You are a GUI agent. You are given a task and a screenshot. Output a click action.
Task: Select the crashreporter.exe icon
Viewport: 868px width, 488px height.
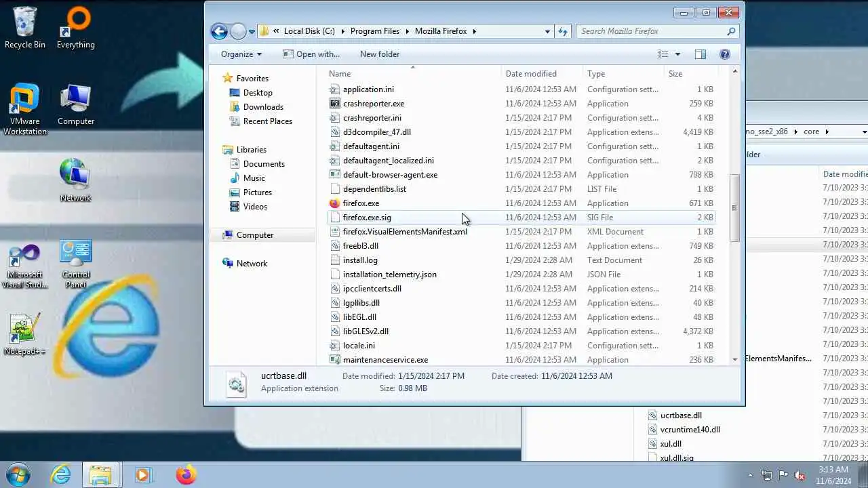pos(334,104)
